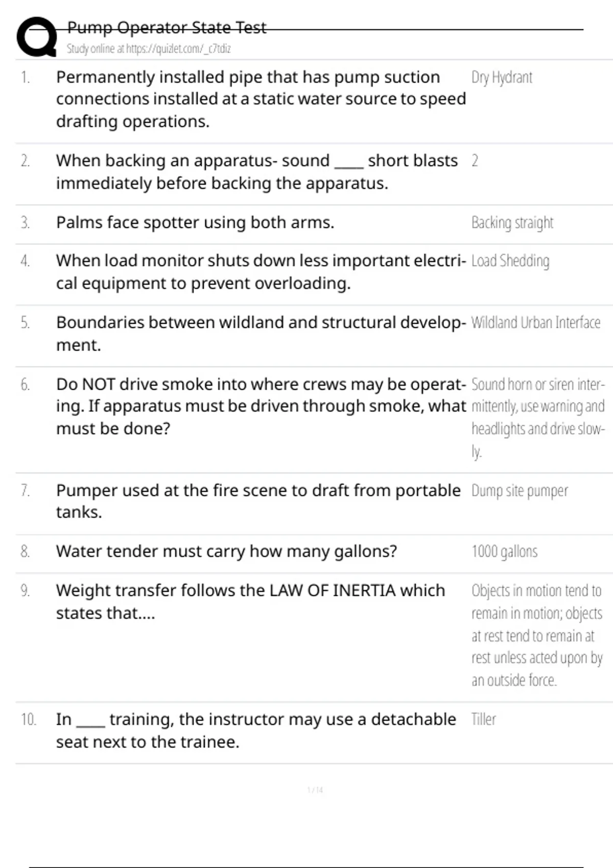The image size is (613, 868).
Task: Click the question about the permanently installed pipe
Action: click(261, 99)
